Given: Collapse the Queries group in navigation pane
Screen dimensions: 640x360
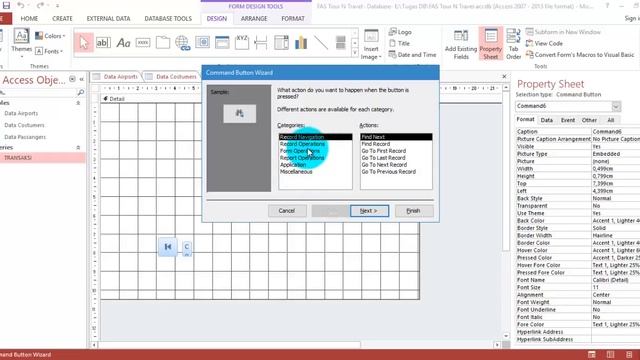Looking at the screenshot, I should (x=78, y=147).
